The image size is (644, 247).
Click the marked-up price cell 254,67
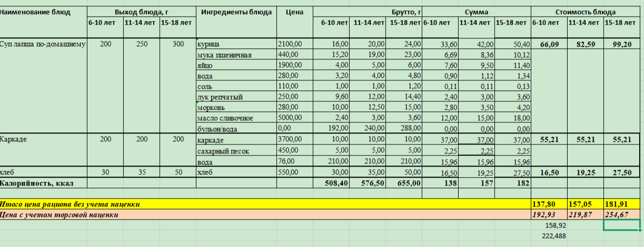point(621,214)
